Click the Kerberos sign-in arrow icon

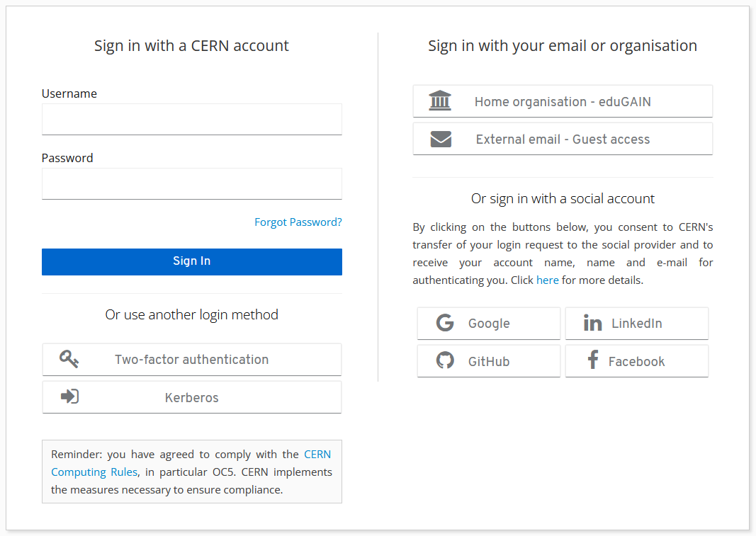click(69, 397)
